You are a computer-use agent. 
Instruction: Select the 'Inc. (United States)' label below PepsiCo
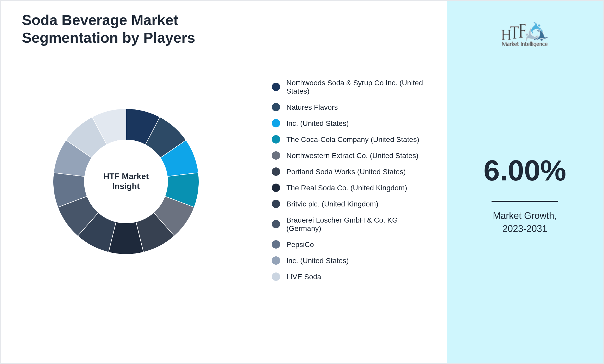[317, 261]
